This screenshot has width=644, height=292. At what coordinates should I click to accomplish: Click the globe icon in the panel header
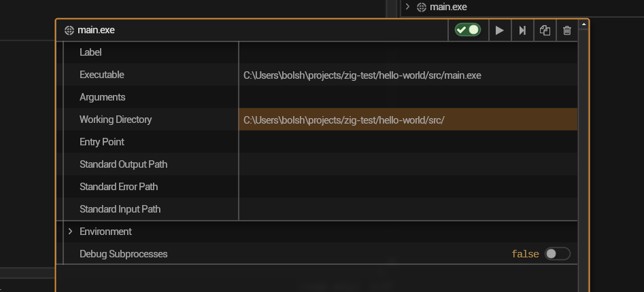click(69, 31)
